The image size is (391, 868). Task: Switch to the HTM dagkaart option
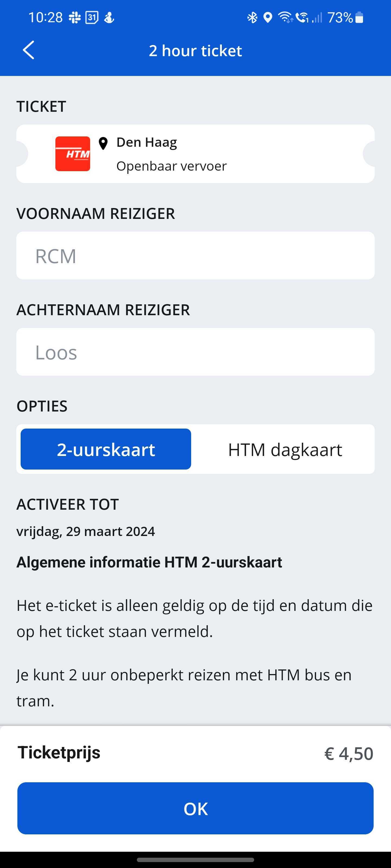[x=285, y=449]
